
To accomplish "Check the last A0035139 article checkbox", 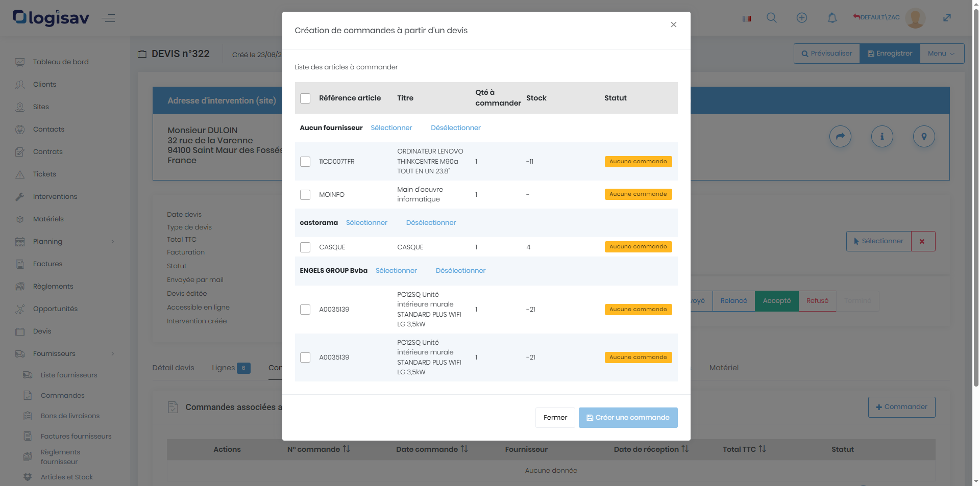I will (305, 357).
